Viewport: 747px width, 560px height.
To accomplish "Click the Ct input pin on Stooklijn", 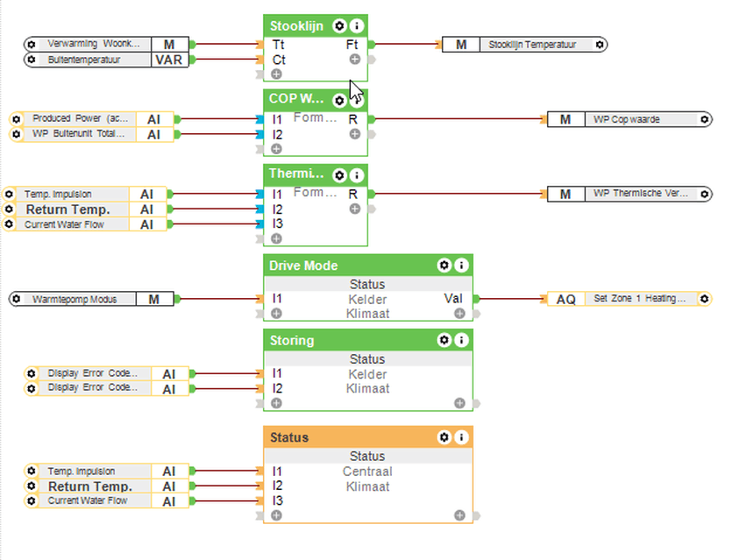I will click(x=260, y=60).
